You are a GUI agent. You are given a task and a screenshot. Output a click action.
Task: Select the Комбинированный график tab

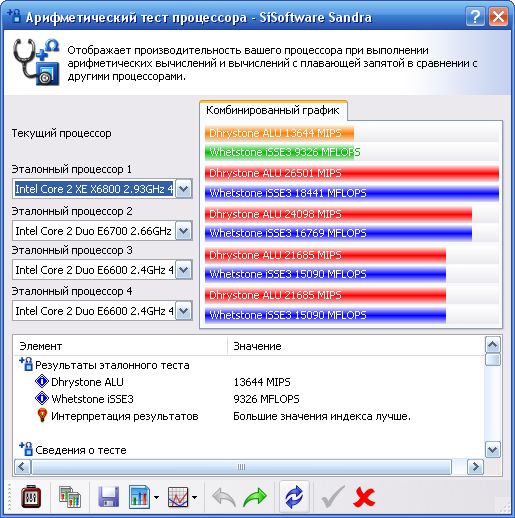[x=273, y=110]
